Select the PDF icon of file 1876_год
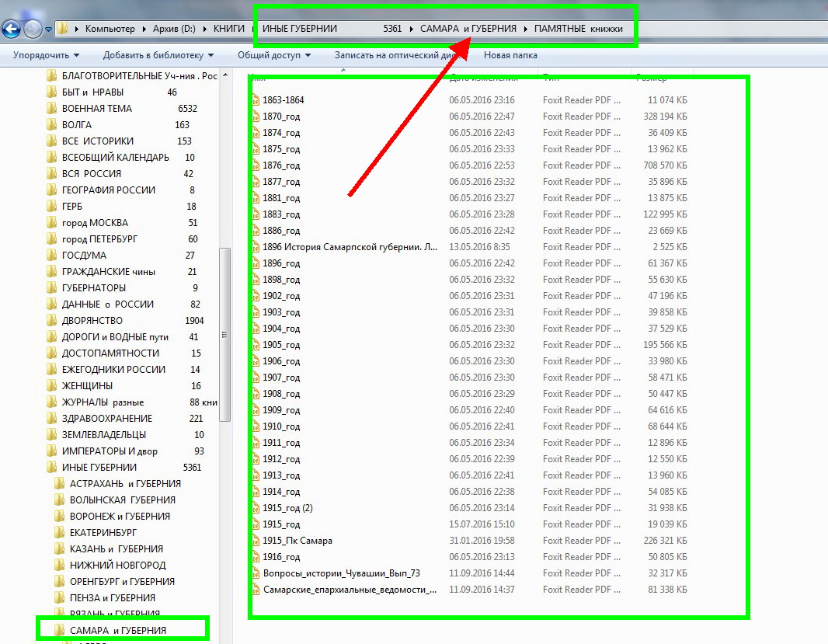Screen dimensions: 828x644 tap(255, 165)
